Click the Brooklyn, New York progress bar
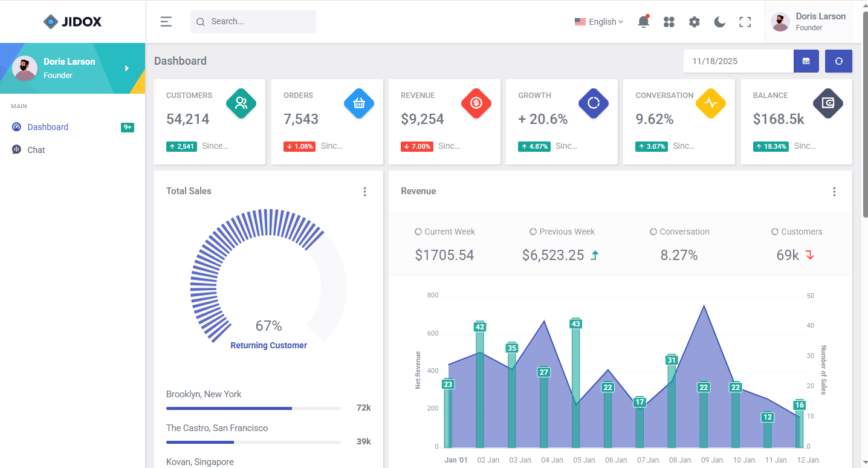Screen dimensions: 868x468 click(x=253, y=409)
